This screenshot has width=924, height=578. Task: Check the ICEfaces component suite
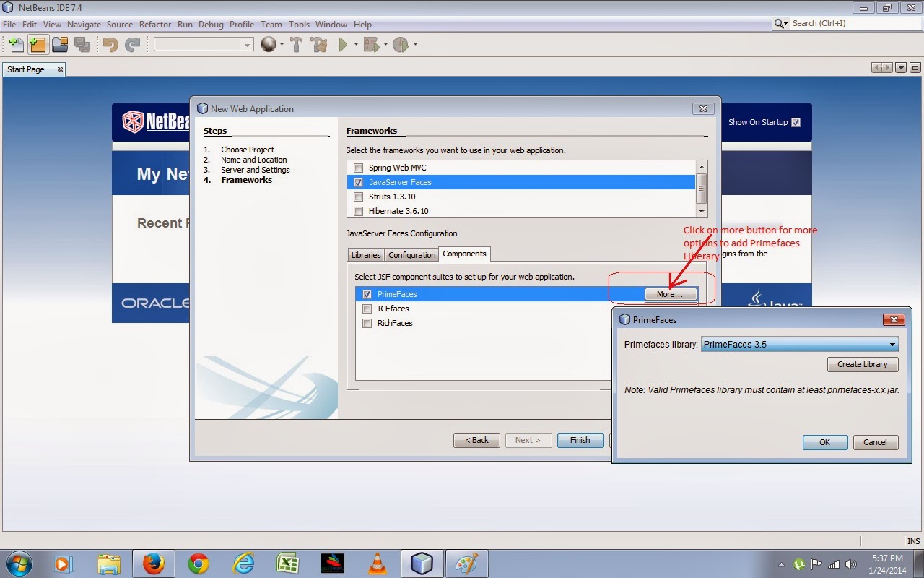pos(367,309)
